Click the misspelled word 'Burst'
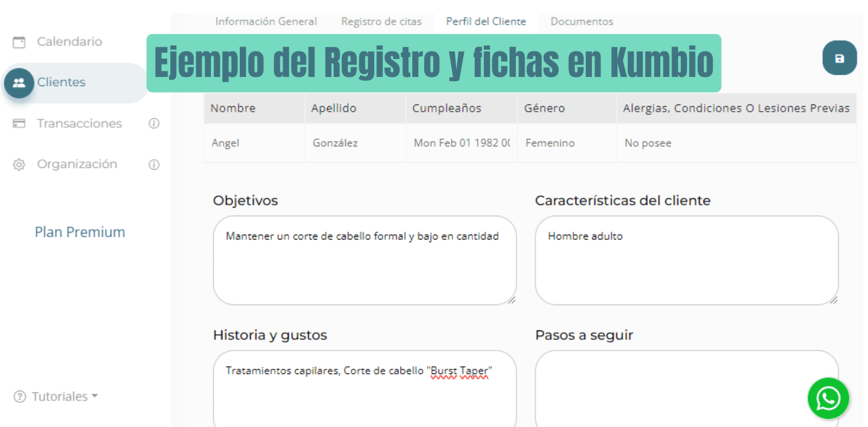The image size is (868, 427). [444, 371]
